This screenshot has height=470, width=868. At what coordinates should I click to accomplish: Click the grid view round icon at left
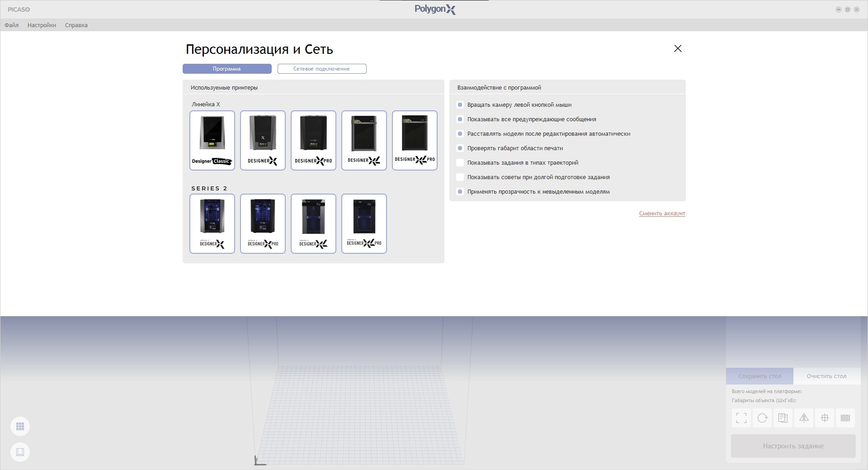point(20,426)
